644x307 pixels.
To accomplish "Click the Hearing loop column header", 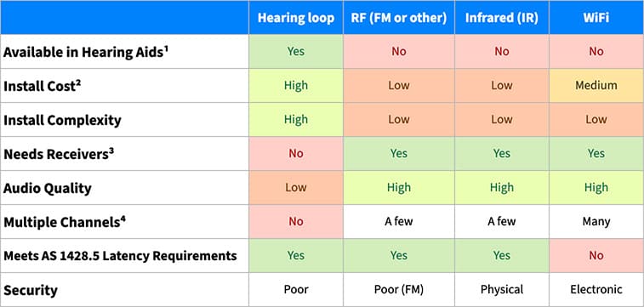I will click(x=296, y=18).
